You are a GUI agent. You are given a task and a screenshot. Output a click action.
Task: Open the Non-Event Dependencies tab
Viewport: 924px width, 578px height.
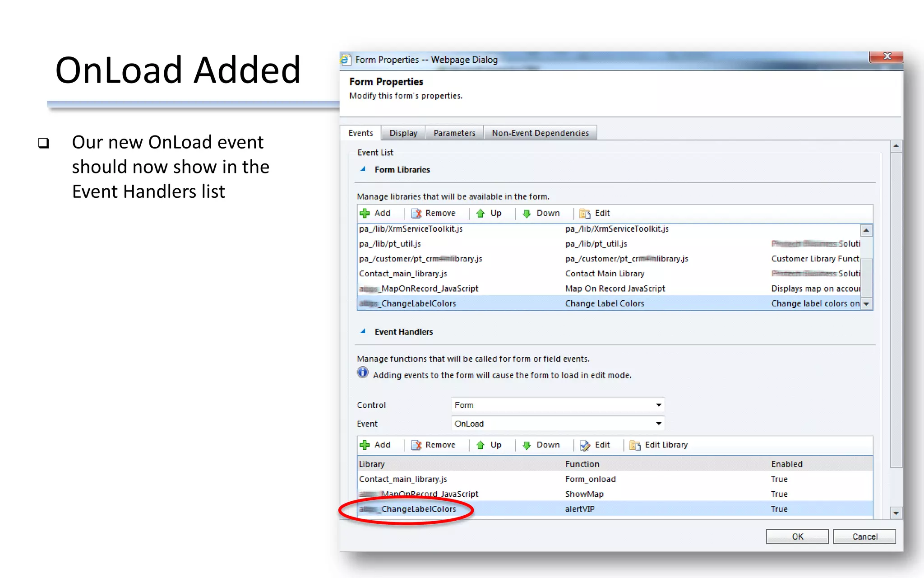pos(540,133)
